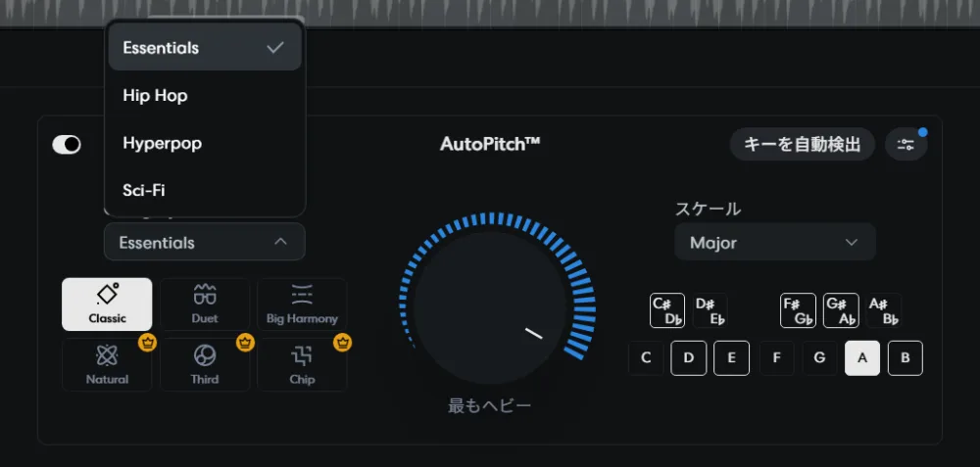Image resolution: width=980 pixels, height=467 pixels.
Task: Toggle the D note key
Action: click(x=689, y=358)
